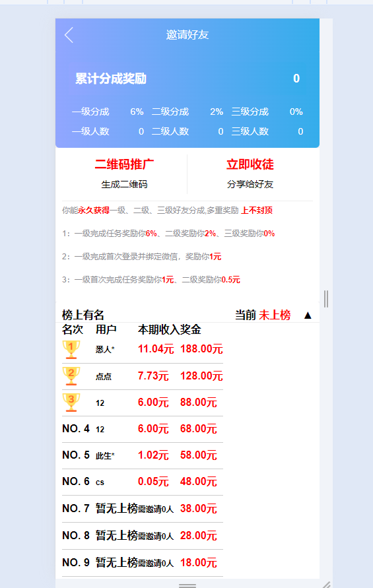
Task: Open the 二维码推广 QR code option
Action: pos(124,164)
